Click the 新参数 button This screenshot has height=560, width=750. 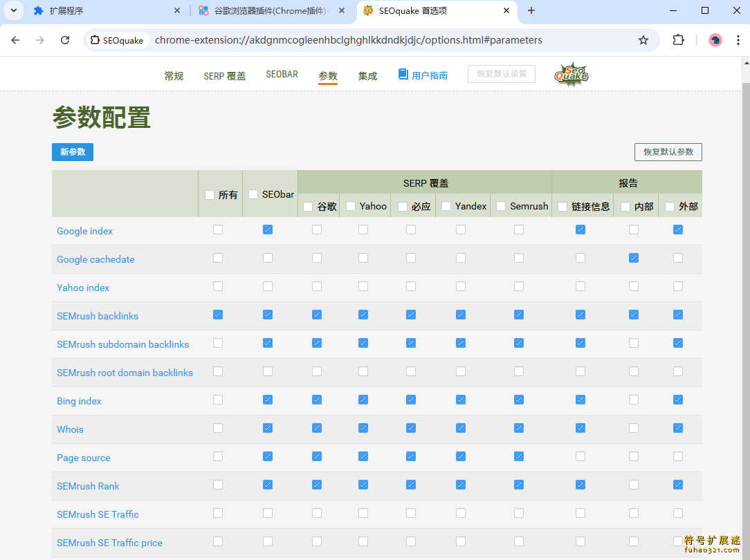73,152
